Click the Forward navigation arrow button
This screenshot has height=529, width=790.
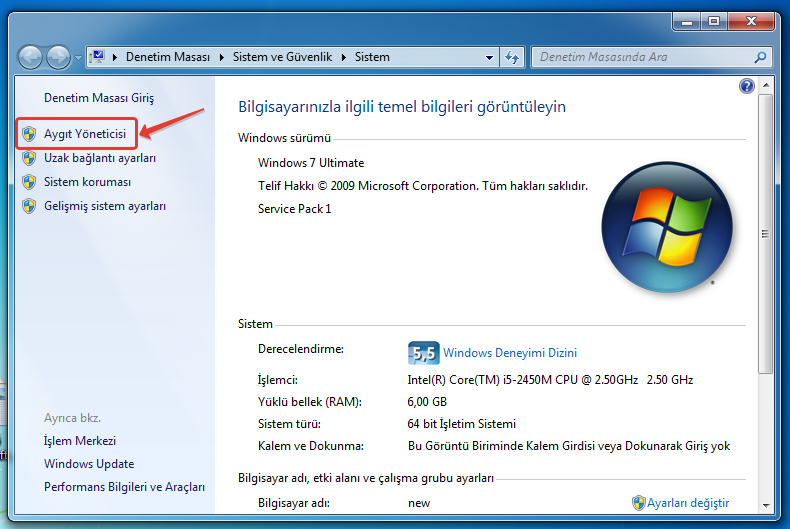[x=59, y=58]
